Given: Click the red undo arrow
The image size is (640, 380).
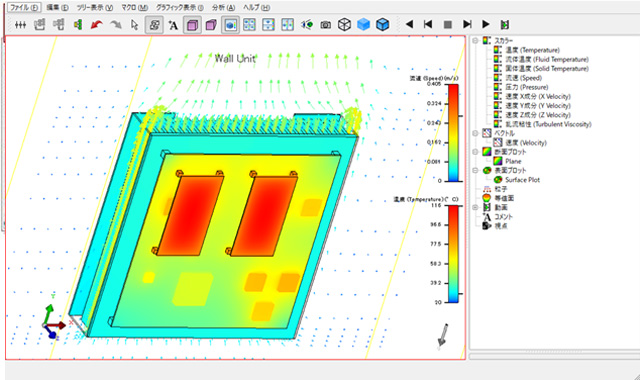Looking at the screenshot, I should pos(96,25).
